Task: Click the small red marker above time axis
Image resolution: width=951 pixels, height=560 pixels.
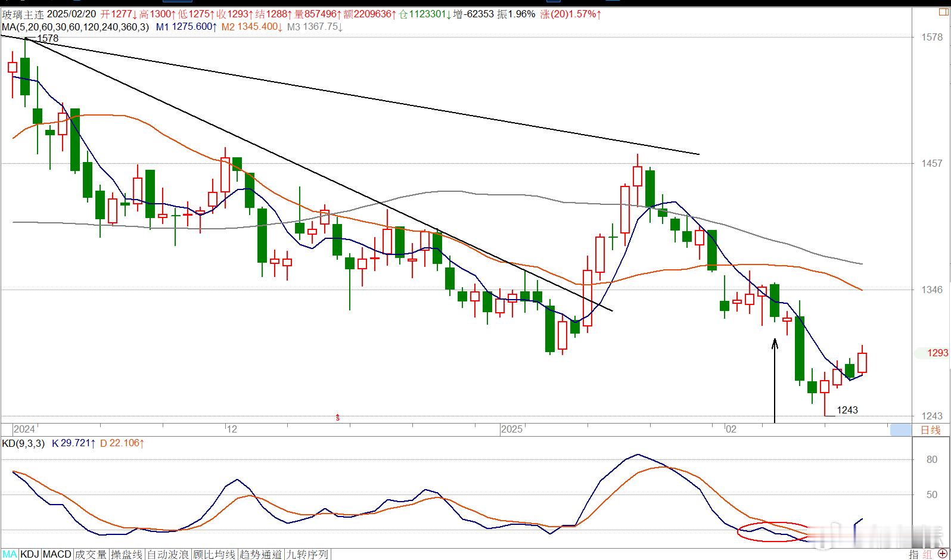Action: (338, 418)
